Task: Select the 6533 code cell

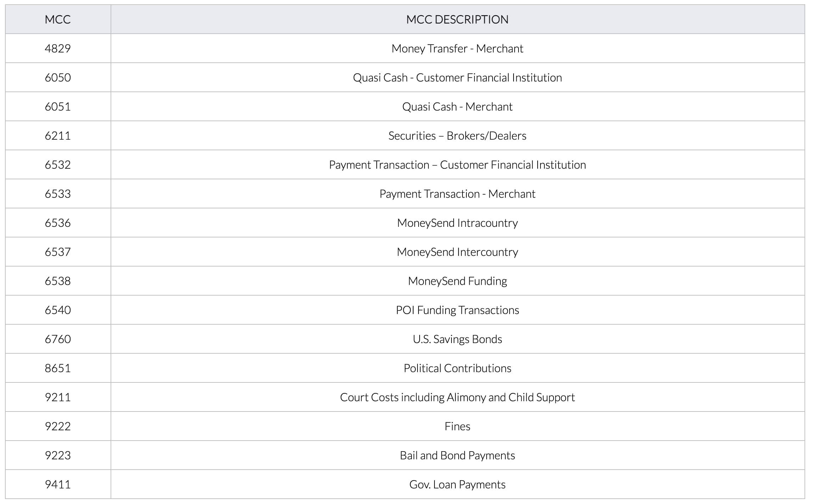Action: [58, 194]
